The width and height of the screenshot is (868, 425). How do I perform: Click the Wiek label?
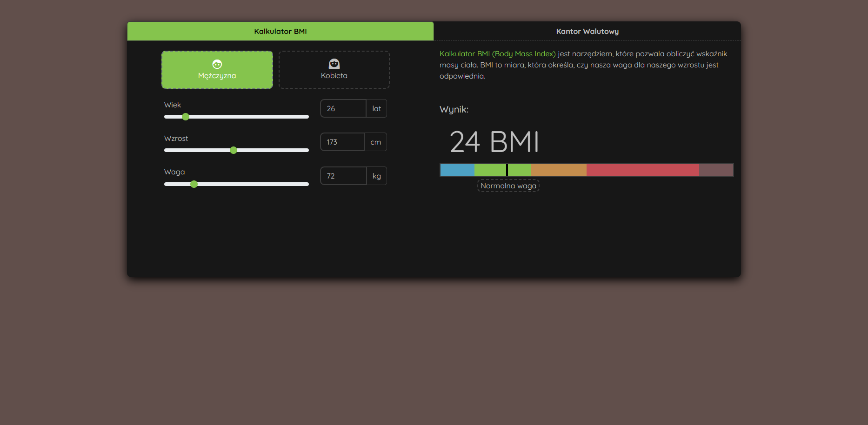point(173,105)
